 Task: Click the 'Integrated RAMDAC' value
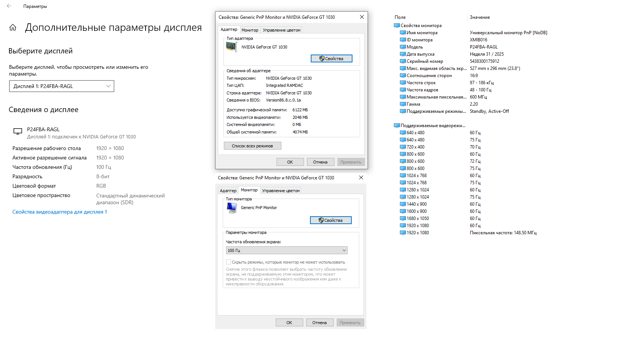click(284, 85)
